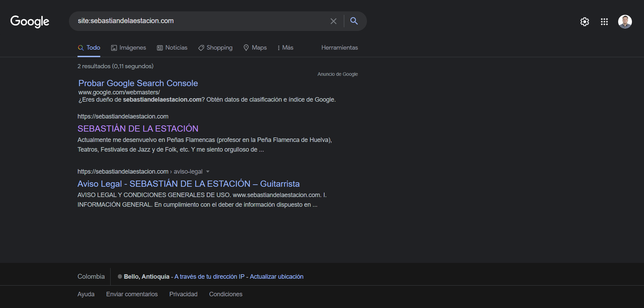Click the aviso-legal breadcrumb URL
Image resolution: width=644 pixels, height=308 pixels.
[140, 172]
